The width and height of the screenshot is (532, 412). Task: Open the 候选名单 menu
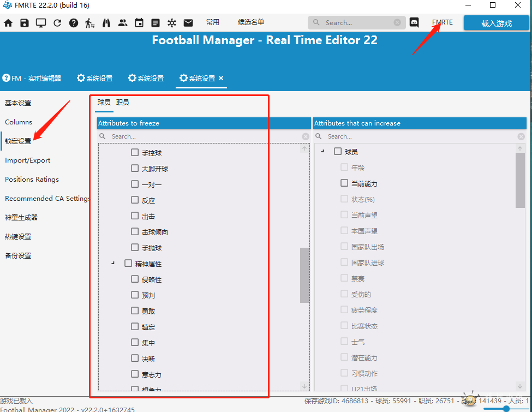click(x=251, y=22)
